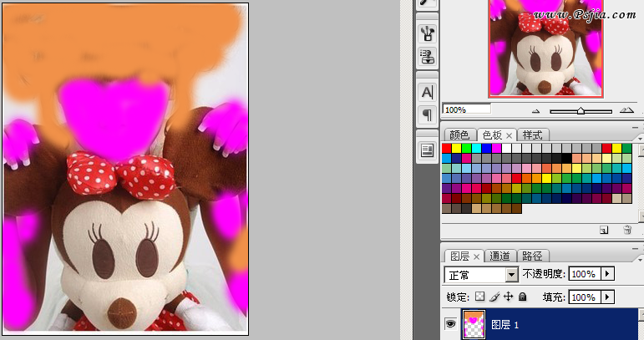
Task: Click the paintbrush icon beside 锁定
Action: [x=494, y=297]
